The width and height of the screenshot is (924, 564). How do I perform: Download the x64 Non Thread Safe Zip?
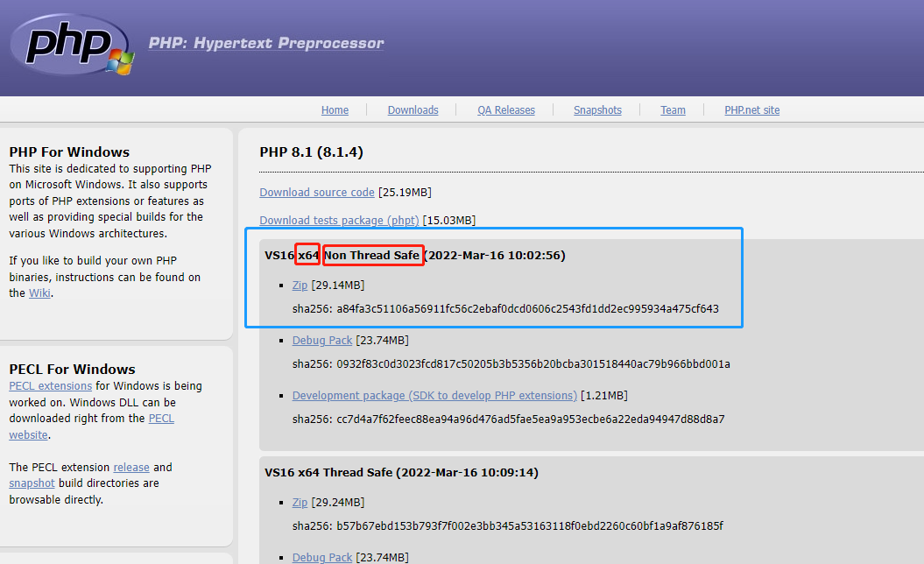pyautogui.click(x=300, y=286)
